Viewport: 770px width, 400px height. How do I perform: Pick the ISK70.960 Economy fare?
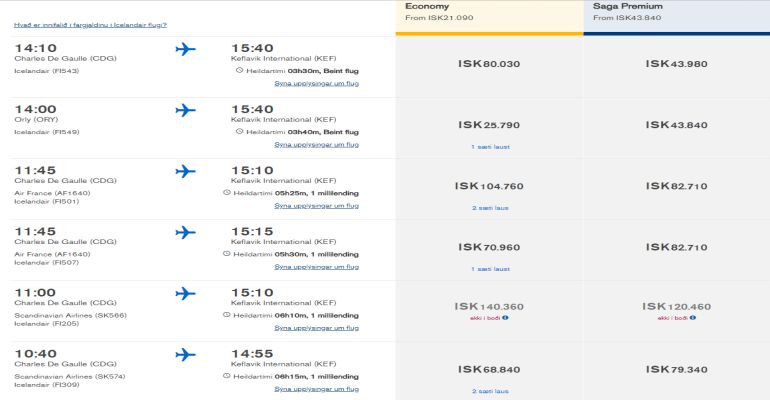click(x=489, y=247)
